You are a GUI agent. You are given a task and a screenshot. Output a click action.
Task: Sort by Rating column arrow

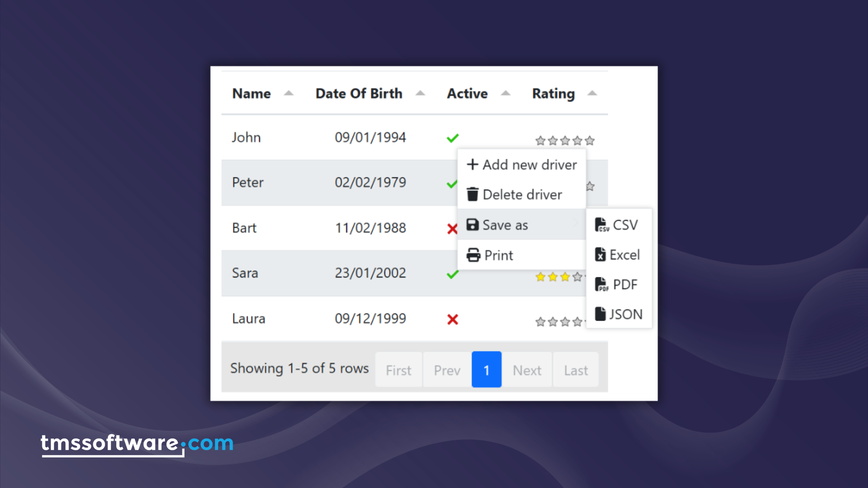coord(592,93)
